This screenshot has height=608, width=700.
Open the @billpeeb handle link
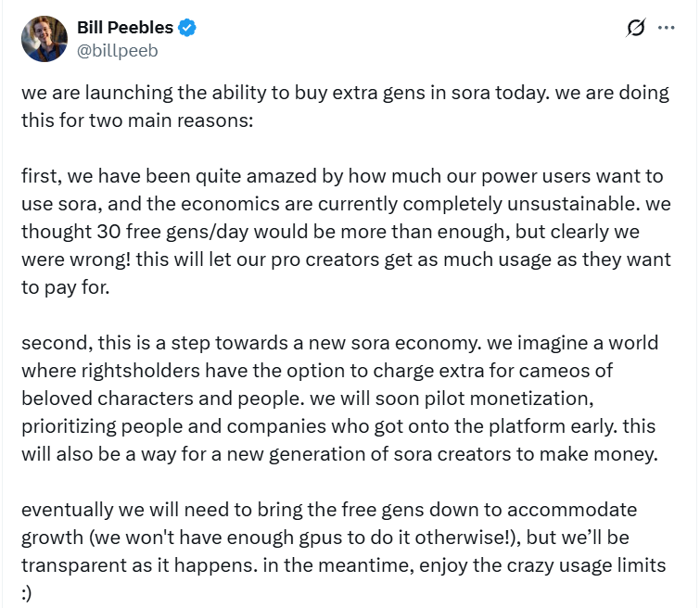tap(117, 50)
